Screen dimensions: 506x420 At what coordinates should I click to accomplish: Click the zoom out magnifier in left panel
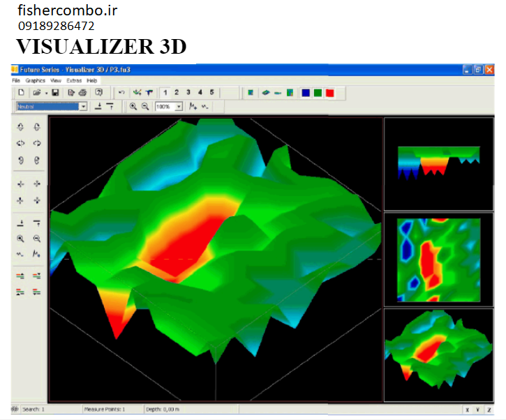click(36, 239)
